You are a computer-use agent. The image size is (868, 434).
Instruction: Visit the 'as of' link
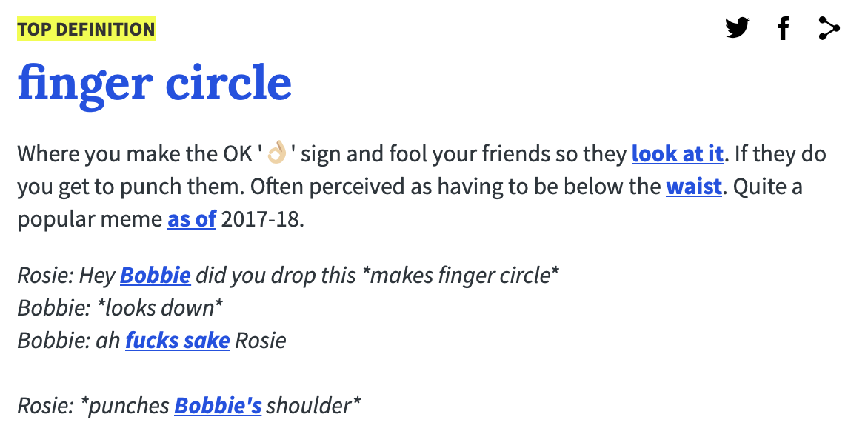pos(192,219)
